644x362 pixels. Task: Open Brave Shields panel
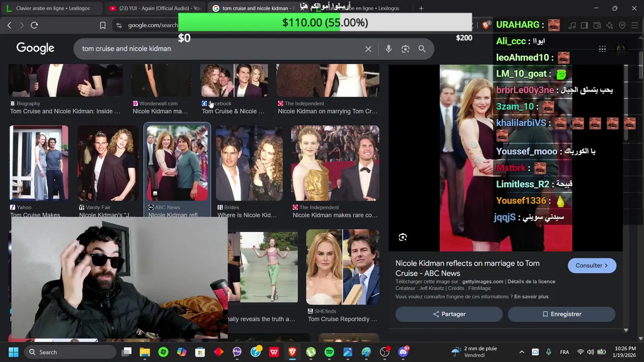click(x=486, y=25)
